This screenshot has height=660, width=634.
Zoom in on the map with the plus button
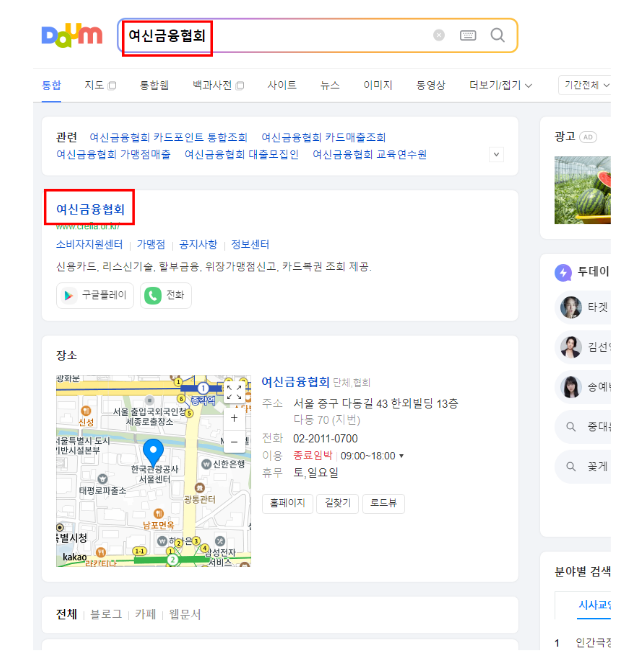pyautogui.click(x=234, y=418)
